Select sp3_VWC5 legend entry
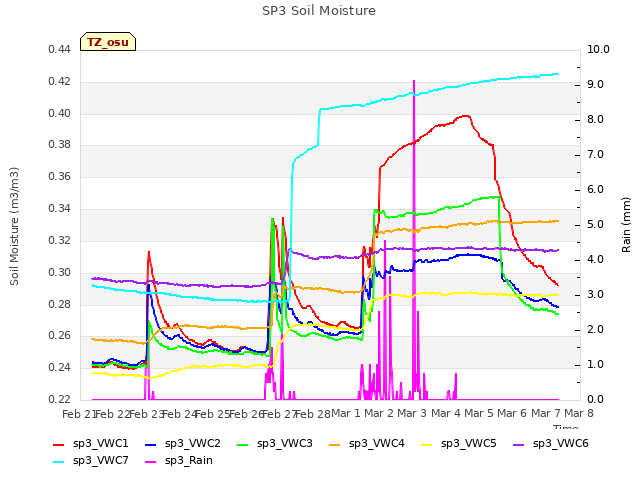The height and width of the screenshot is (480, 640). tap(459, 443)
